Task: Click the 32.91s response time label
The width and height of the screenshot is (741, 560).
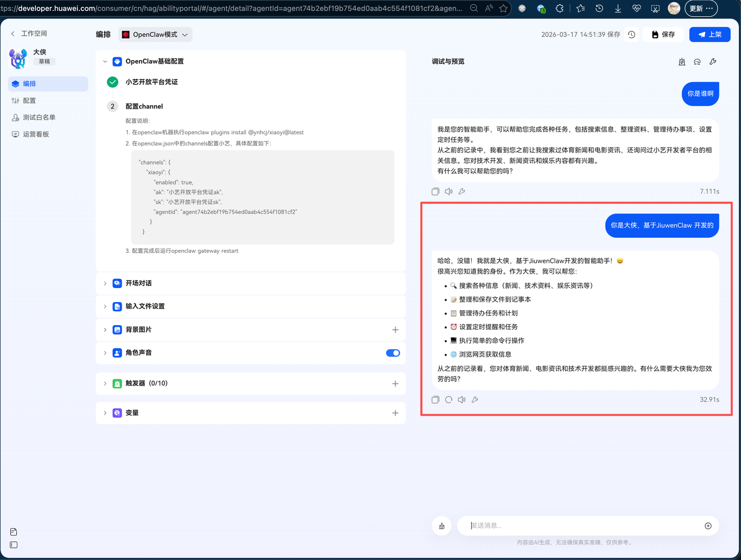Action: [710, 400]
